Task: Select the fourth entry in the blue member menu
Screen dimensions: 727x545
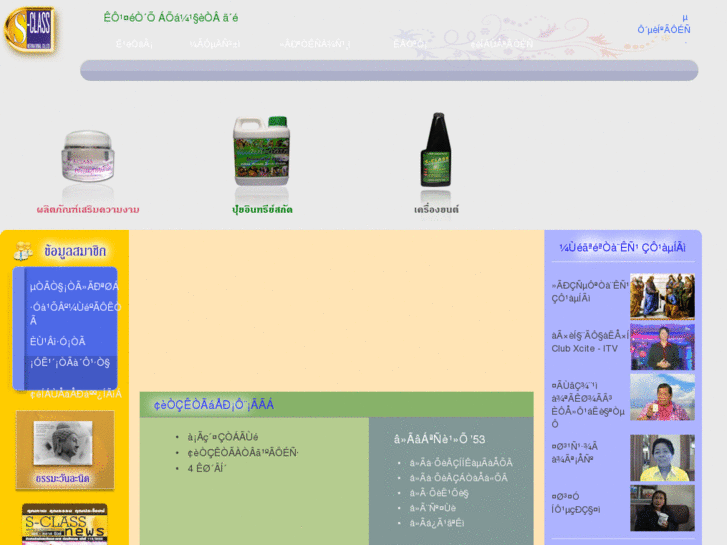Action: [70, 362]
